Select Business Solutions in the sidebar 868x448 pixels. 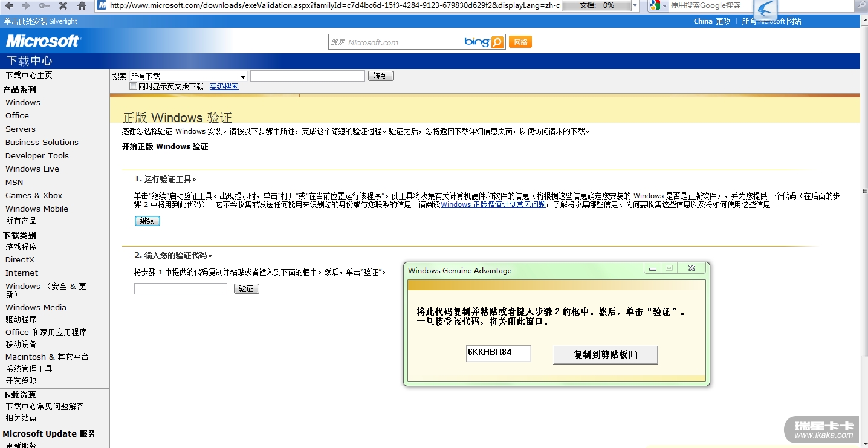tap(42, 142)
